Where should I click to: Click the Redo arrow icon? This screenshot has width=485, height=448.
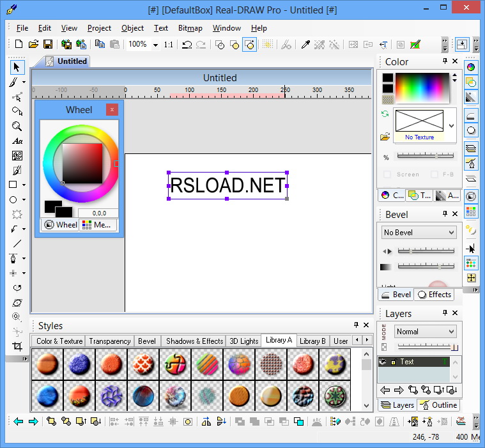201,45
